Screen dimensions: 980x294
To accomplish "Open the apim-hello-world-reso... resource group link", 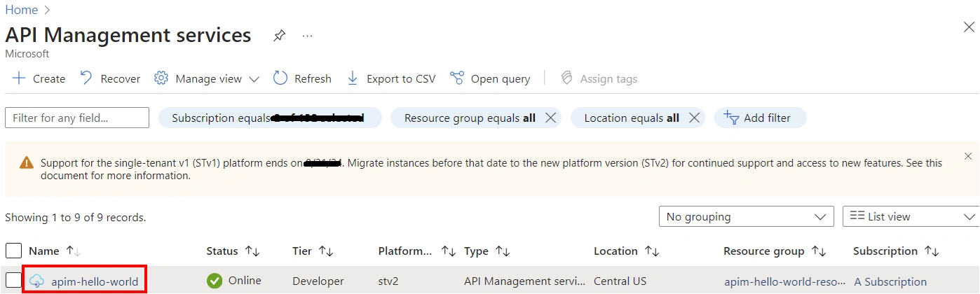I will (x=784, y=281).
